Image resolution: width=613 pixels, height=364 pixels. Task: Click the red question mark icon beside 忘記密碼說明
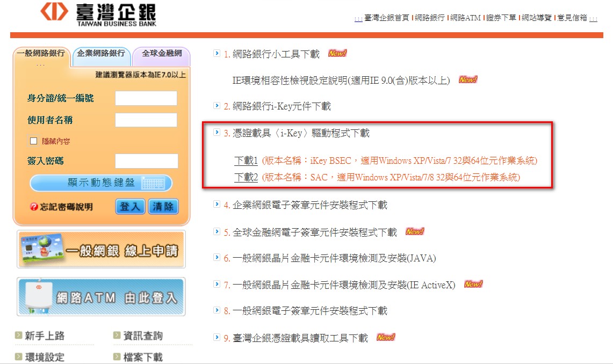pyautogui.click(x=34, y=207)
